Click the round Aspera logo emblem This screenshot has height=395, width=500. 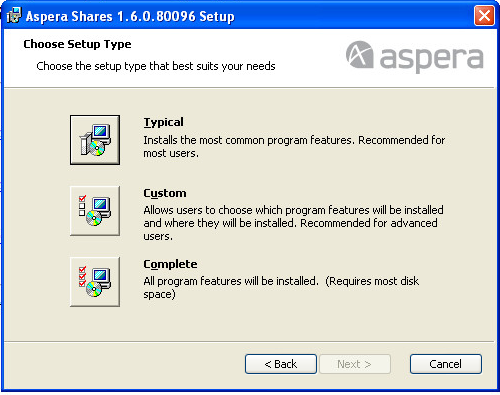359,55
